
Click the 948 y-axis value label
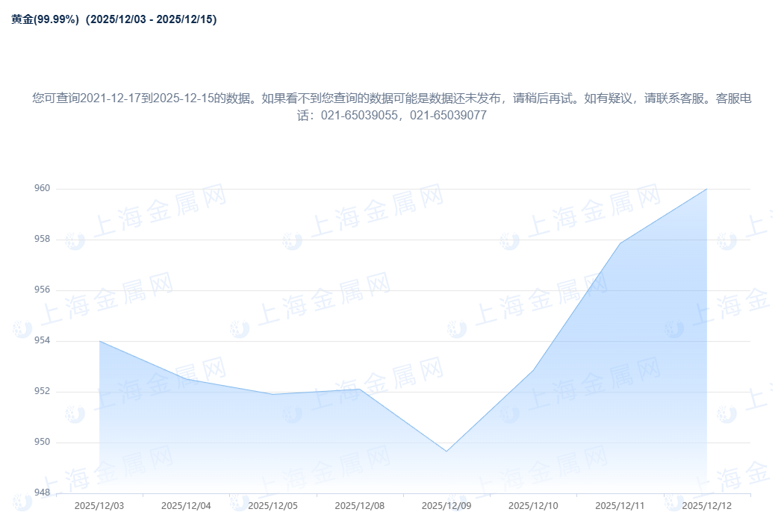coord(43,493)
